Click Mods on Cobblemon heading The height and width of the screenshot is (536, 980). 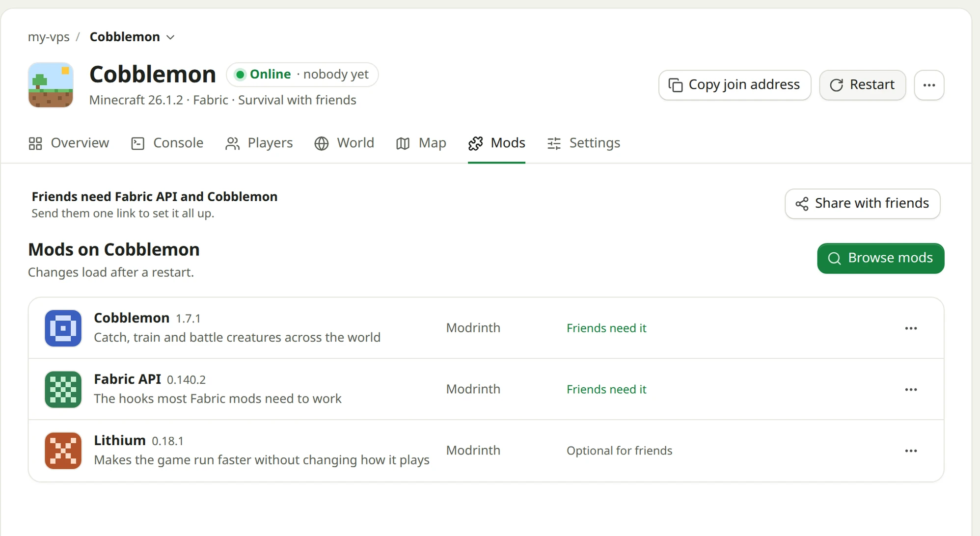[x=114, y=249]
